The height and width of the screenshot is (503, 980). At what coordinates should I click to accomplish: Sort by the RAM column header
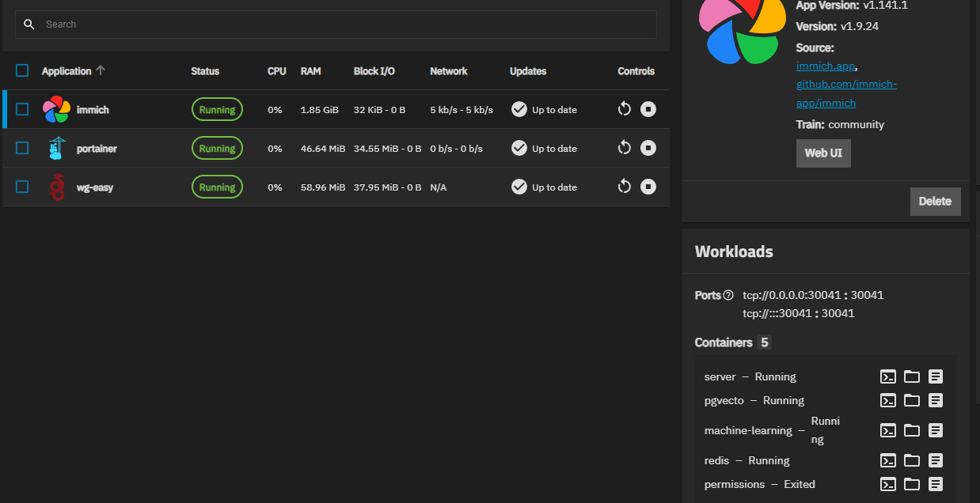(311, 71)
